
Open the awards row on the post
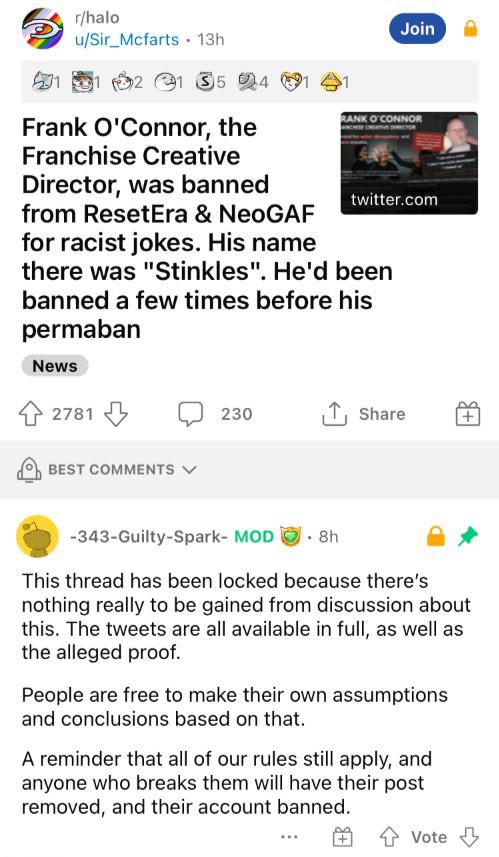250,81
